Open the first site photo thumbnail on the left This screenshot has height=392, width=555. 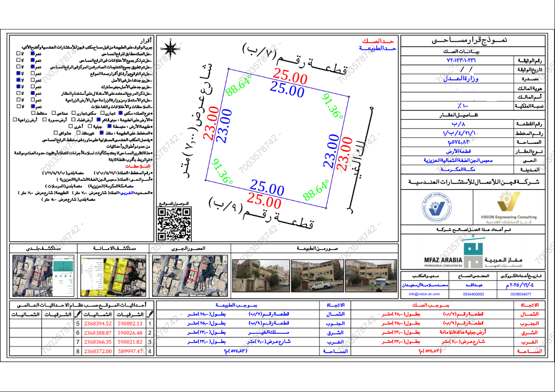pyautogui.click(x=261, y=275)
